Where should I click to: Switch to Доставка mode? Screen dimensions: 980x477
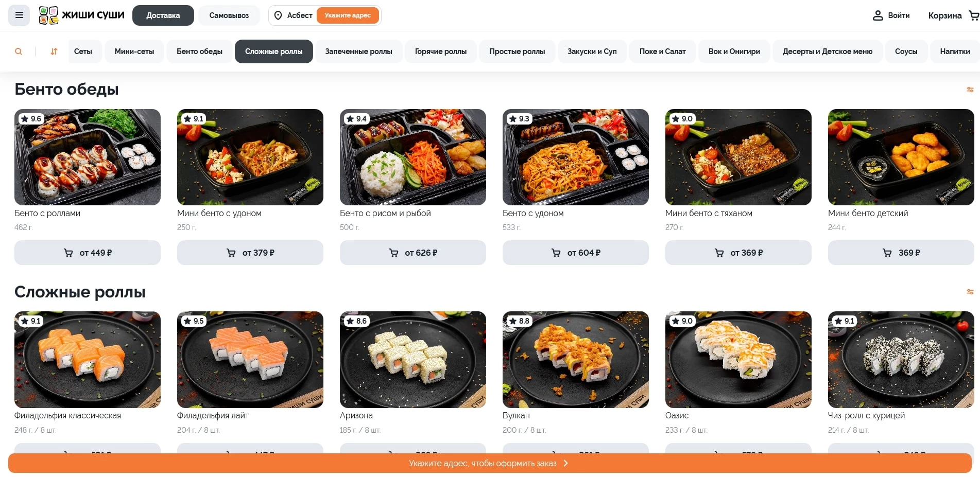(x=163, y=15)
